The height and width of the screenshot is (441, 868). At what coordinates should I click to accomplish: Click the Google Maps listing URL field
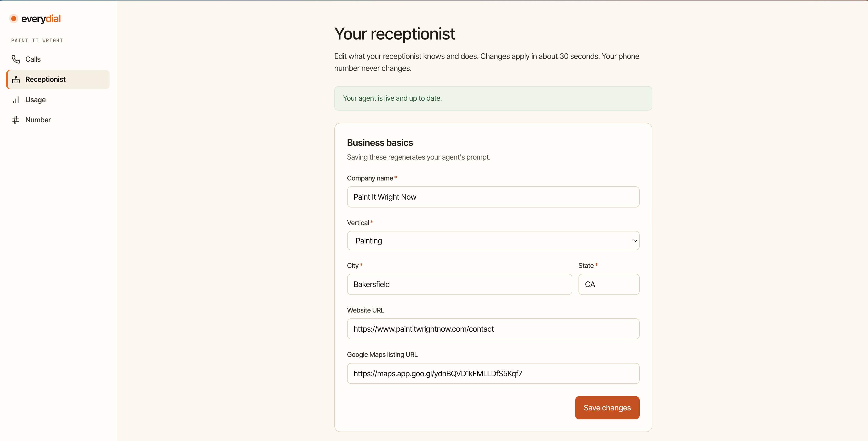(493, 373)
